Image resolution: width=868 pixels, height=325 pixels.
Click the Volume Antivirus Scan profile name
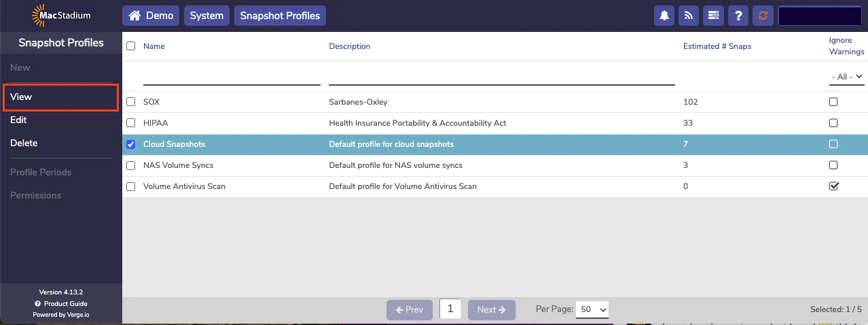point(184,186)
